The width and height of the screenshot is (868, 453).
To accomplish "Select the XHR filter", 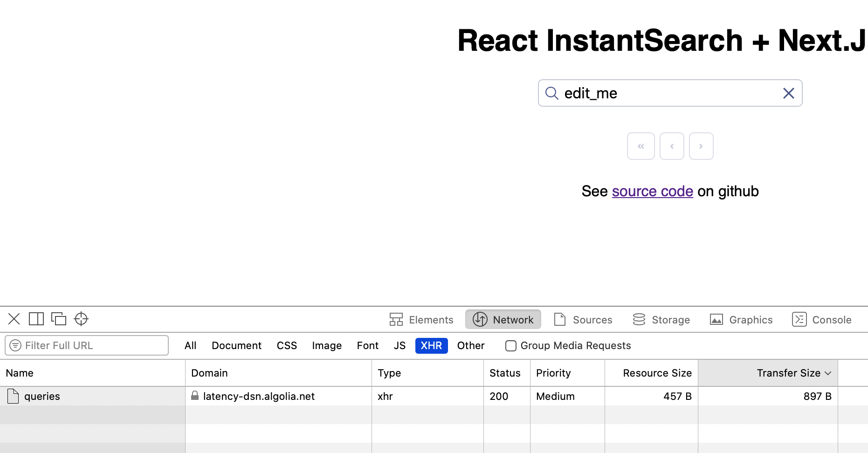I will pos(431,345).
